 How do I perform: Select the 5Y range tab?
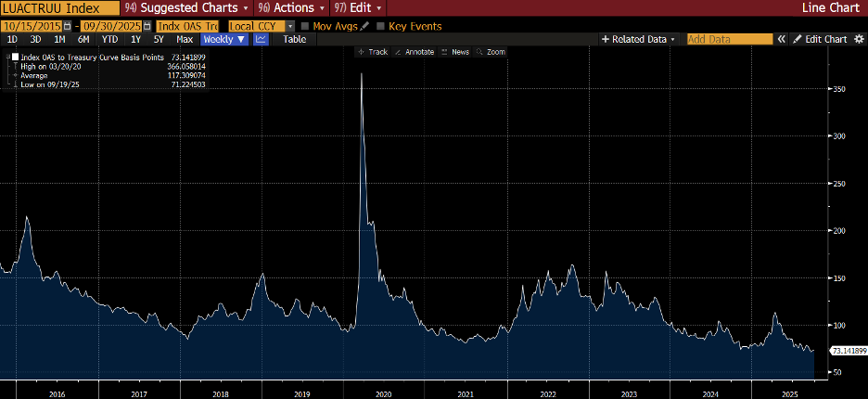pyautogui.click(x=159, y=39)
